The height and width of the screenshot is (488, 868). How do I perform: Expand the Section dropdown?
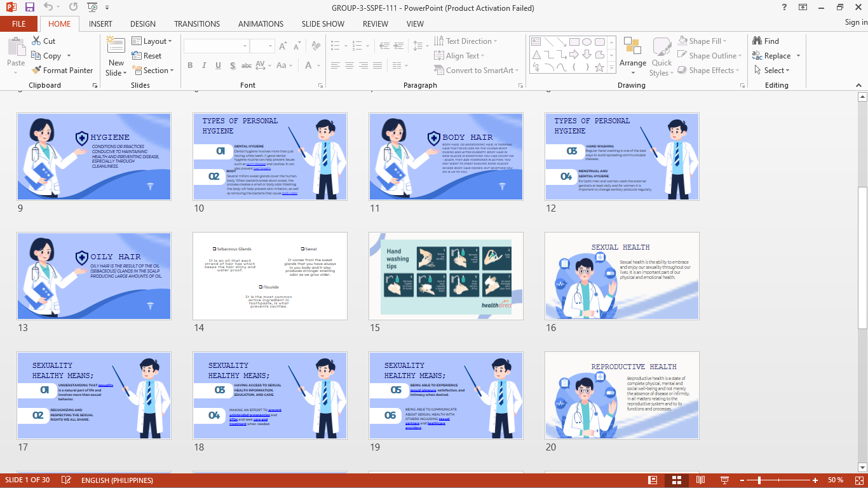pos(153,70)
